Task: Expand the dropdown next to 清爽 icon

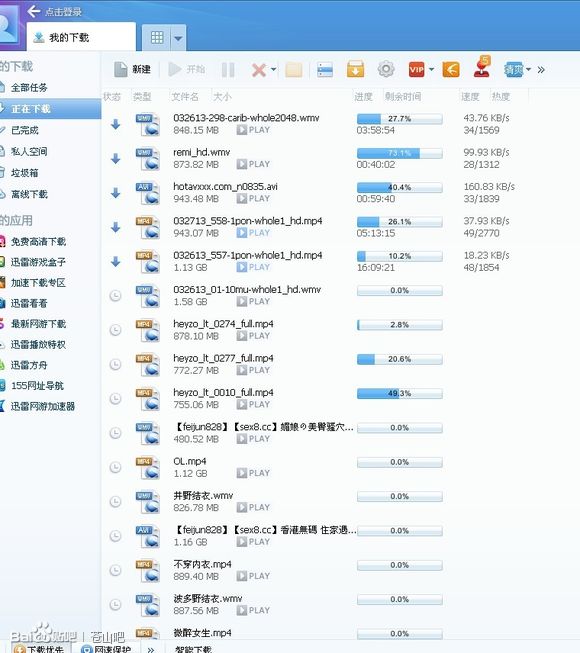Action: (528, 70)
